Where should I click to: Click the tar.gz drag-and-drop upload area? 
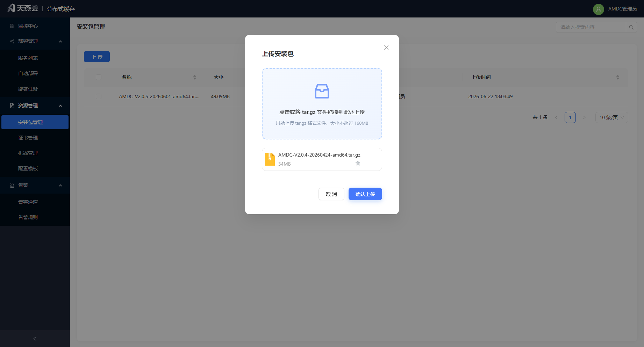[x=322, y=104]
